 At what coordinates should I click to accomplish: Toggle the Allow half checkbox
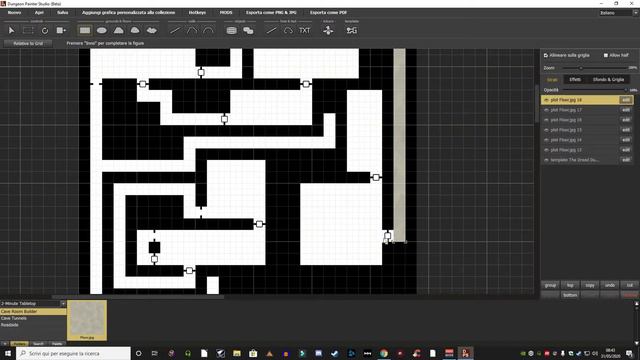[x=606, y=55]
